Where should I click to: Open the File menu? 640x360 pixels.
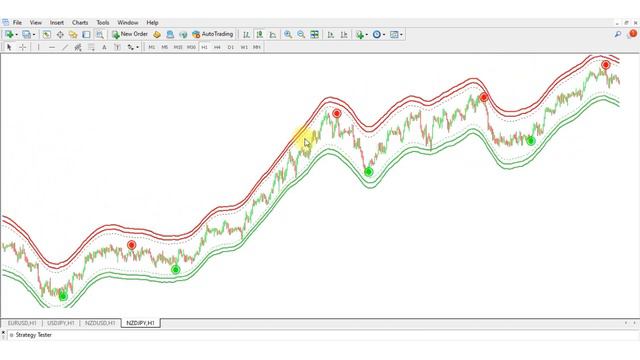[17, 22]
